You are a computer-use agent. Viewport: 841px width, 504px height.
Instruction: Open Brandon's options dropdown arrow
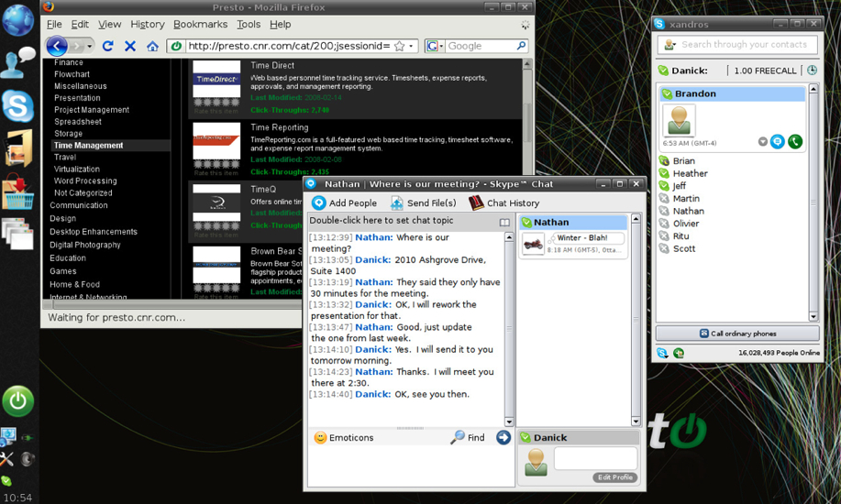point(763,141)
